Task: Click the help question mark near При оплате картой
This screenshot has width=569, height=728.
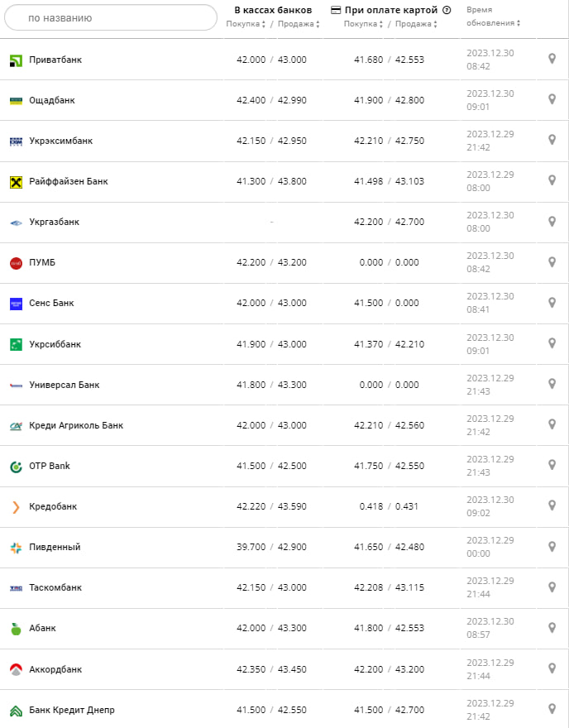Action: [x=447, y=11]
